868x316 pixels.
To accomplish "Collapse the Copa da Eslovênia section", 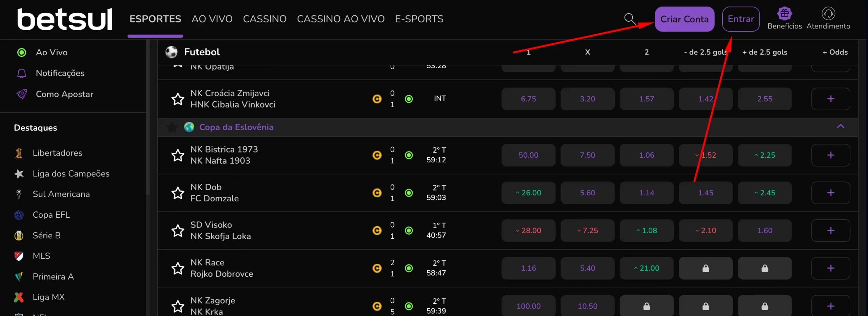I will [x=840, y=126].
